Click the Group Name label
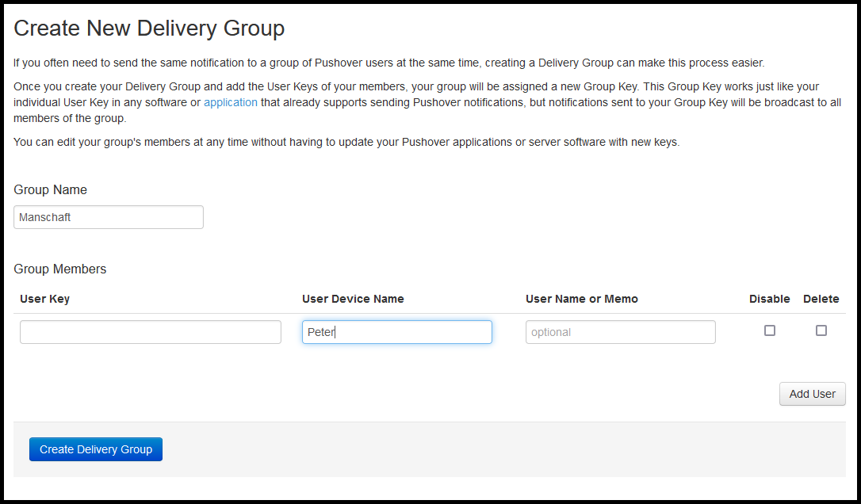 pyautogui.click(x=50, y=190)
